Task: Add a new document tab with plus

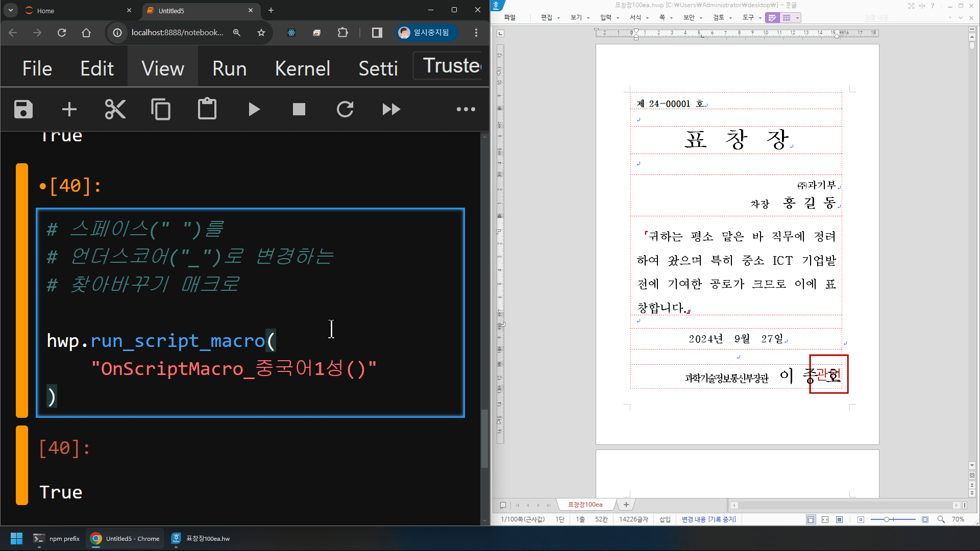Action: 626,505
